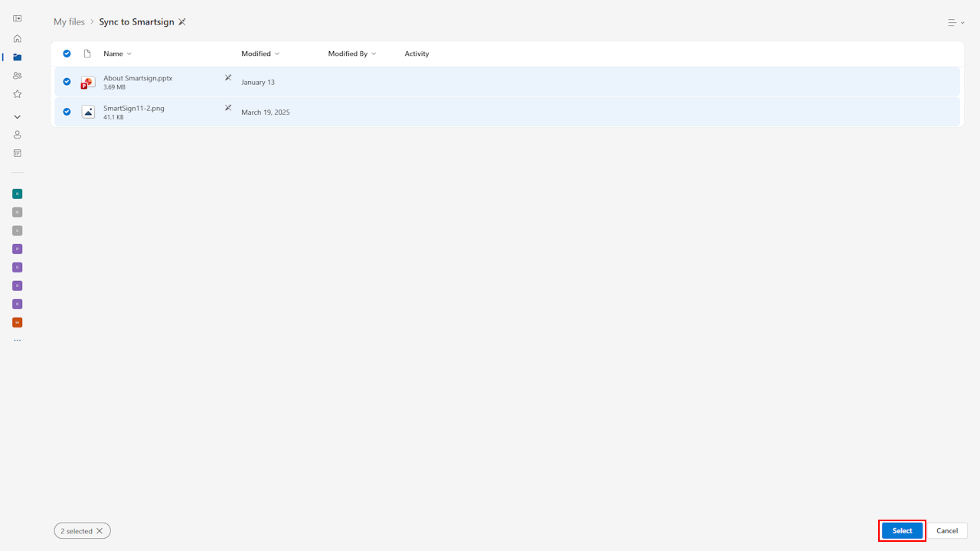Click the sidebar collapse panel icon at top
This screenshot has width=980, height=551.
(x=17, y=18)
